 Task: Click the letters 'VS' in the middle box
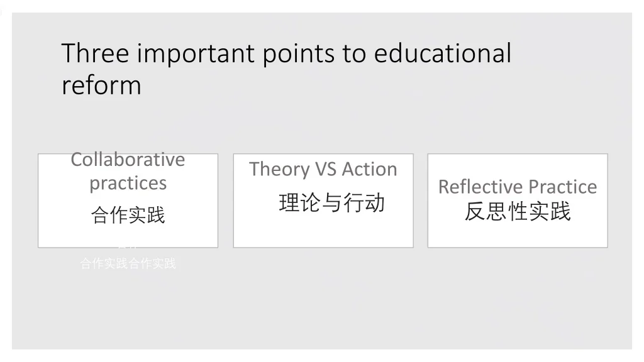pos(326,169)
